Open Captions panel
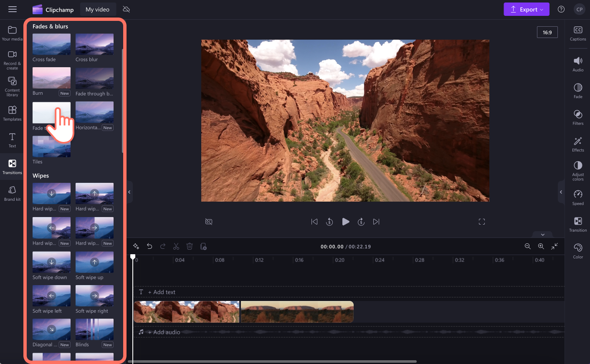Image resolution: width=590 pixels, height=364 pixels. point(578,33)
